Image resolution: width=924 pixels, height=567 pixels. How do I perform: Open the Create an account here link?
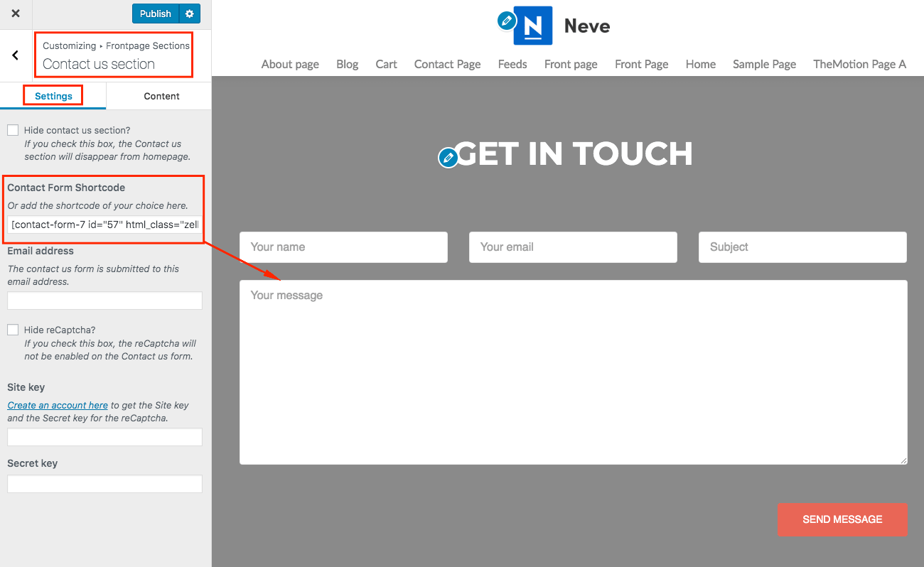click(58, 405)
